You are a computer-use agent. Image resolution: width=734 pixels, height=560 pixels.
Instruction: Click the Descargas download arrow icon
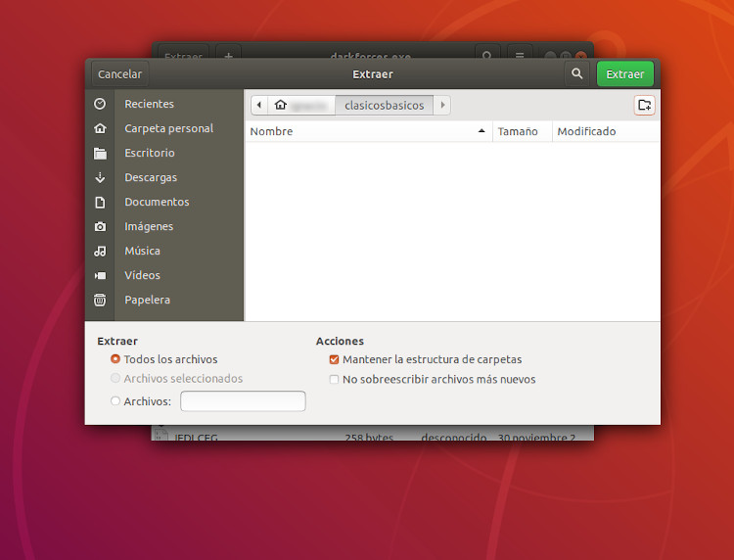coord(100,177)
